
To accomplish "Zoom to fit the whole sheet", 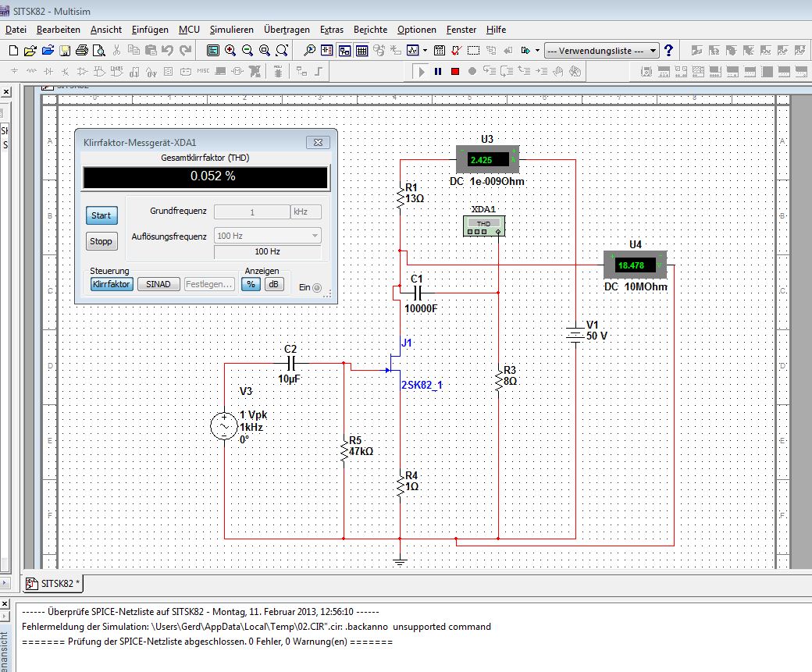I will pyautogui.click(x=282, y=50).
